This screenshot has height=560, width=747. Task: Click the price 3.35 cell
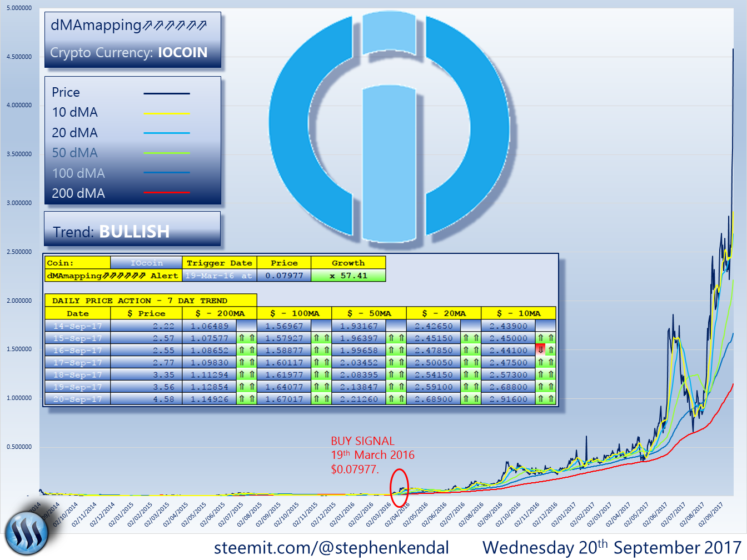(x=147, y=374)
